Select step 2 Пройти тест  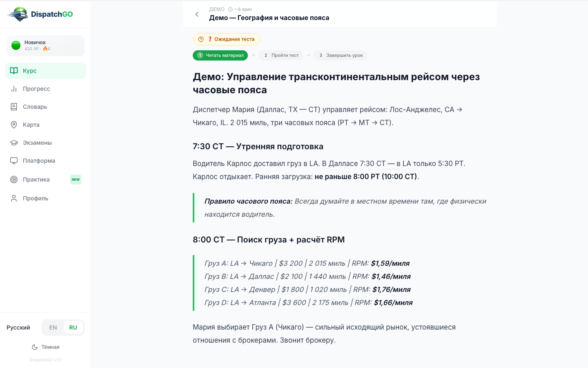pos(281,55)
